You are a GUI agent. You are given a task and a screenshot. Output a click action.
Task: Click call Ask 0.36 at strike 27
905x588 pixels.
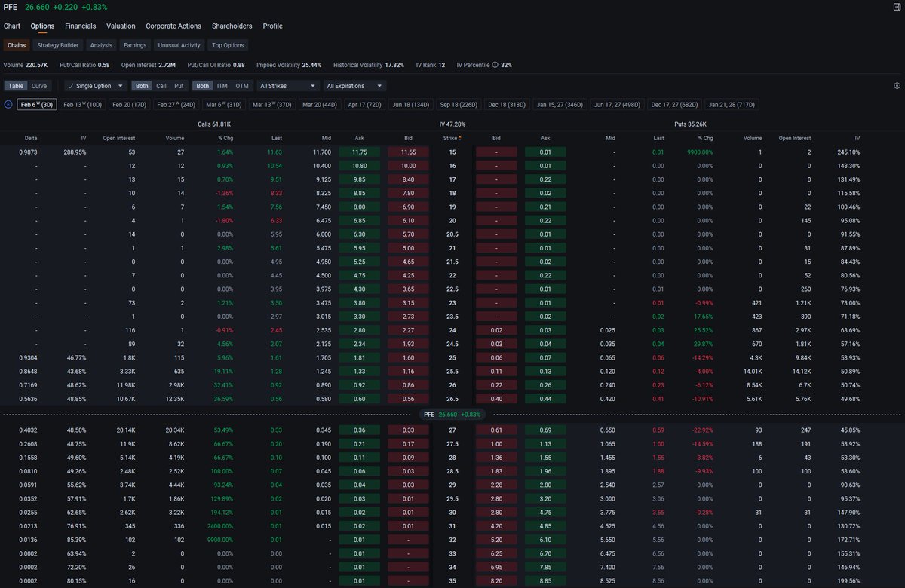(x=360, y=430)
